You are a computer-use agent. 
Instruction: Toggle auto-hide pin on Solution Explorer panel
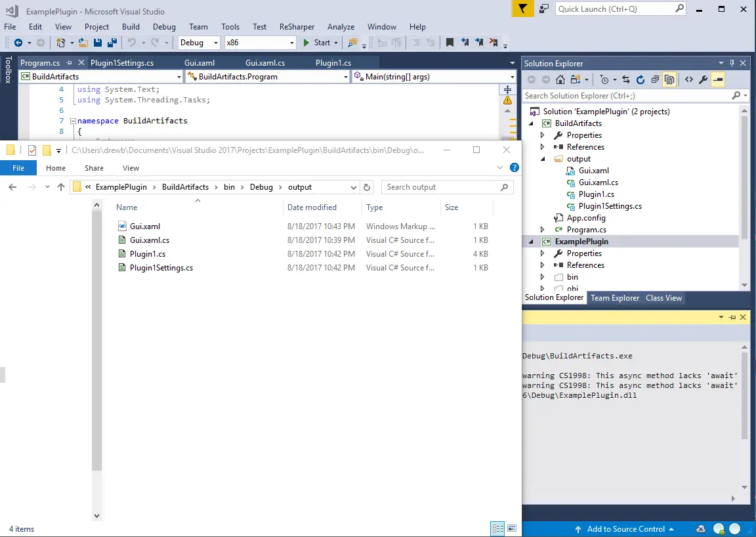point(732,63)
